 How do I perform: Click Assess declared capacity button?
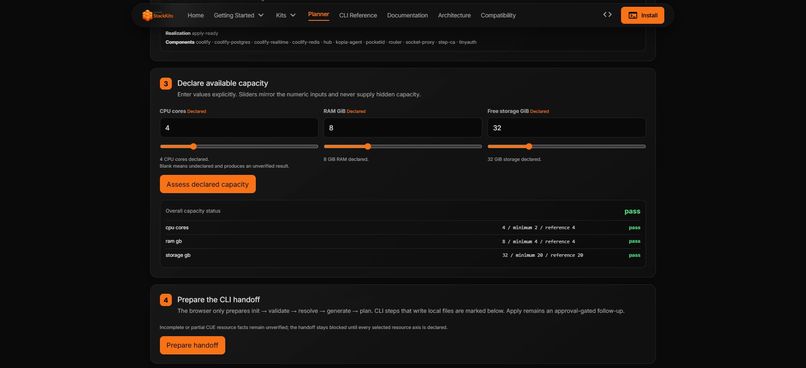208,184
